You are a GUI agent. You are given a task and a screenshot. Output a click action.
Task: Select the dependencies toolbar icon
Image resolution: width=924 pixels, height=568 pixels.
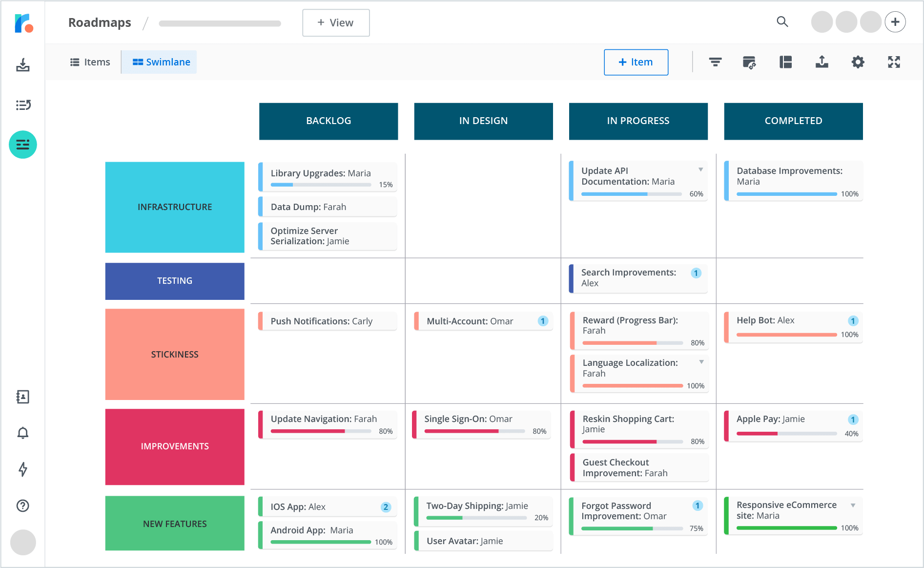(750, 62)
